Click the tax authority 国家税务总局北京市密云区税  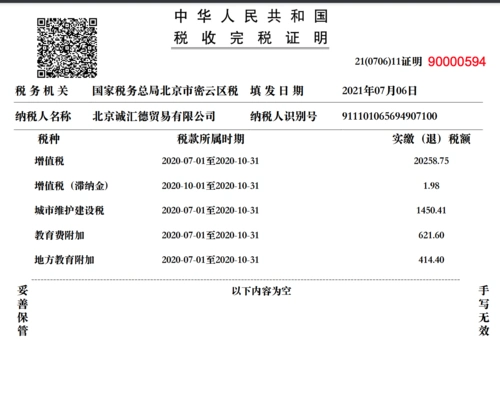pos(165,91)
